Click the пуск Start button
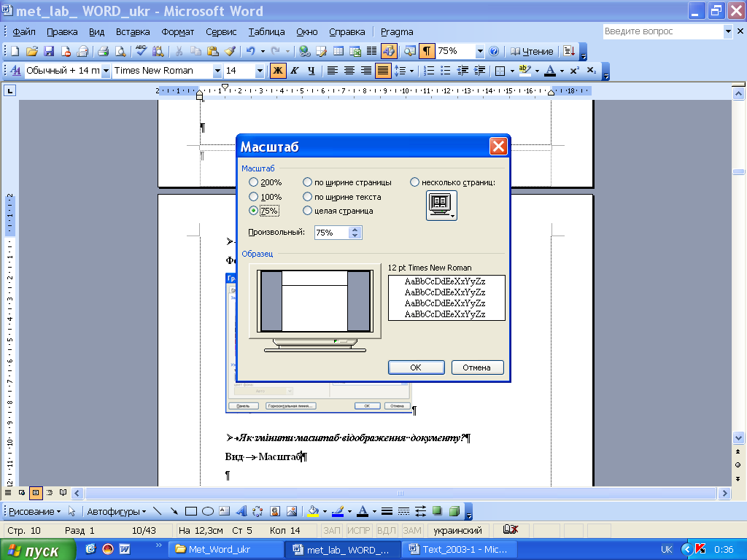 37,550
